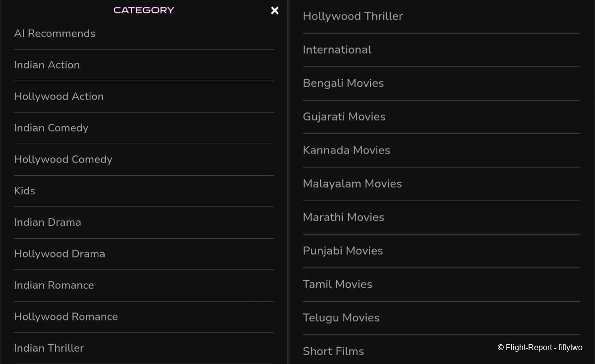Open Indian Comedy category

click(x=51, y=128)
